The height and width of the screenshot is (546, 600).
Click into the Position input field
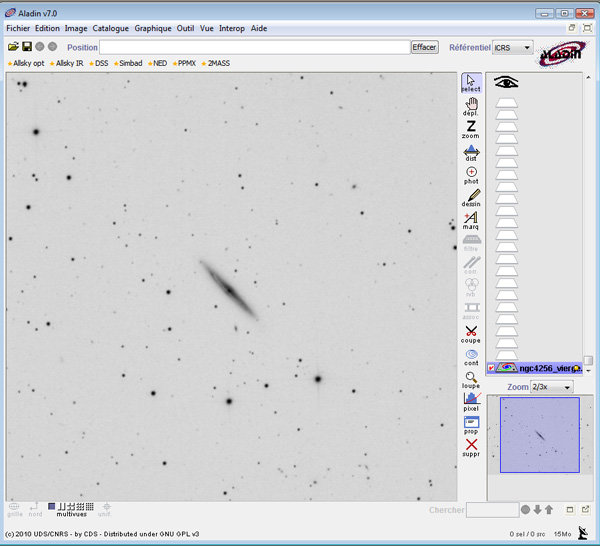(254, 47)
